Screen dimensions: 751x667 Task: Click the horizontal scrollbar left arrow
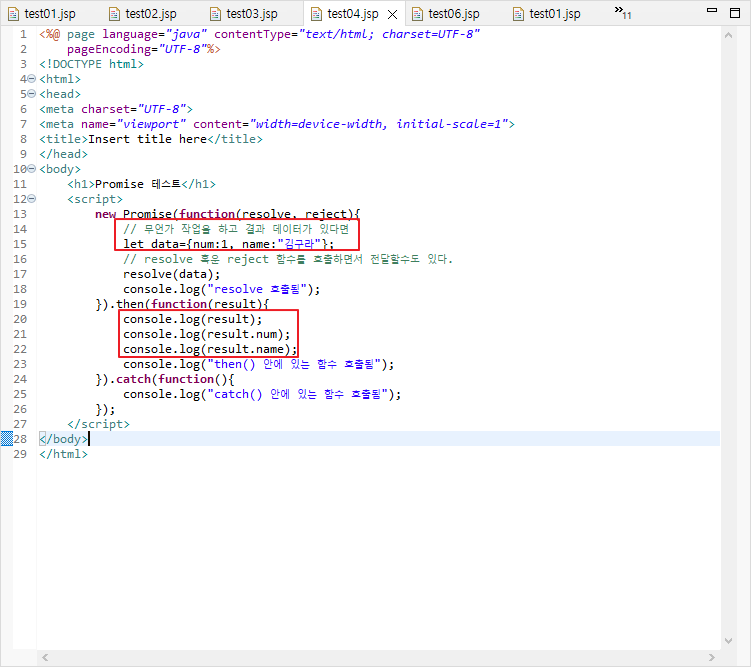(x=45, y=657)
